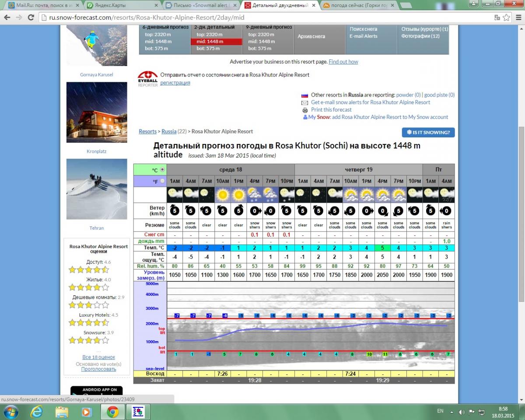Click the printer icon
The height and width of the screenshot is (420, 525).
tap(305, 110)
